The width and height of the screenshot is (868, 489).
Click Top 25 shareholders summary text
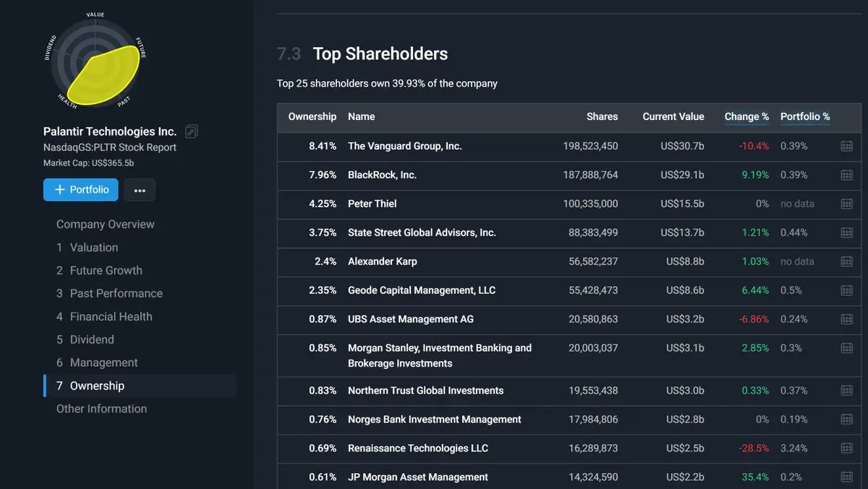pyautogui.click(x=387, y=84)
